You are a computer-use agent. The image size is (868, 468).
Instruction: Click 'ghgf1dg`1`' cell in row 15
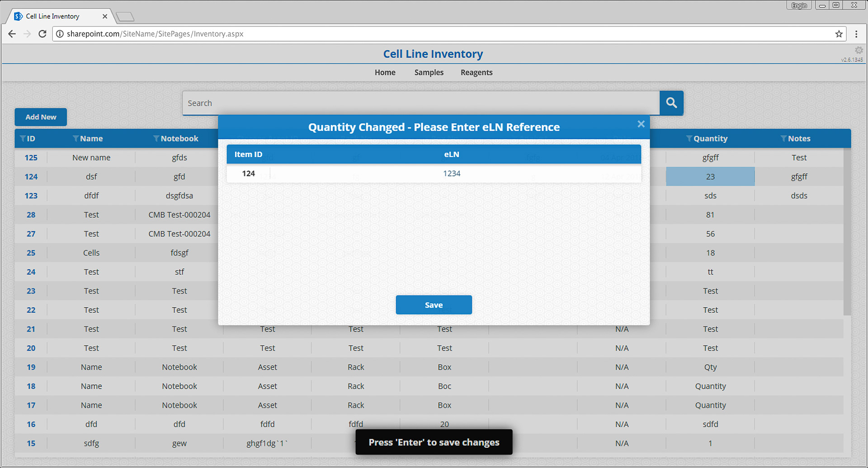click(267, 443)
